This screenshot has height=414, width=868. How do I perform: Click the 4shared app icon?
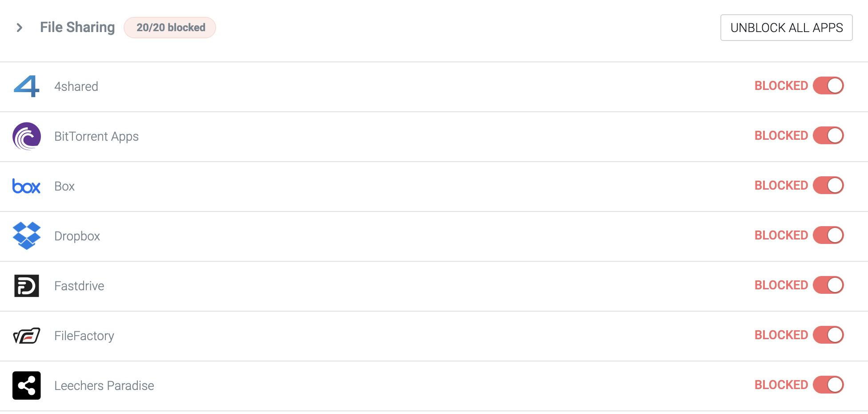(27, 86)
